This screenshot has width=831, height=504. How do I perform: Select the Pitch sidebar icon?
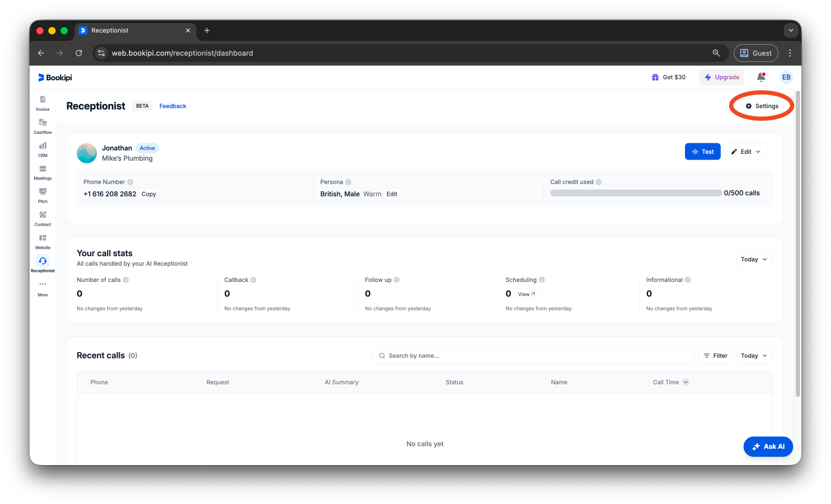[x=43, y=195]
